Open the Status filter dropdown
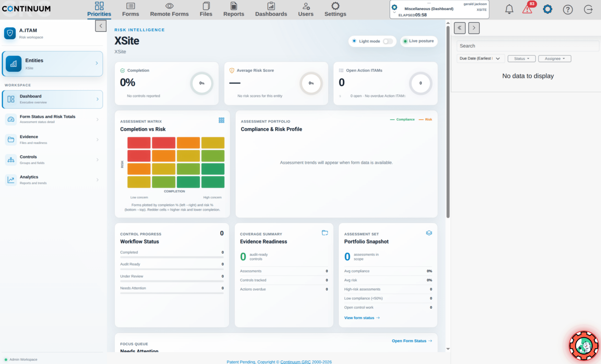 tap(521, 59)
